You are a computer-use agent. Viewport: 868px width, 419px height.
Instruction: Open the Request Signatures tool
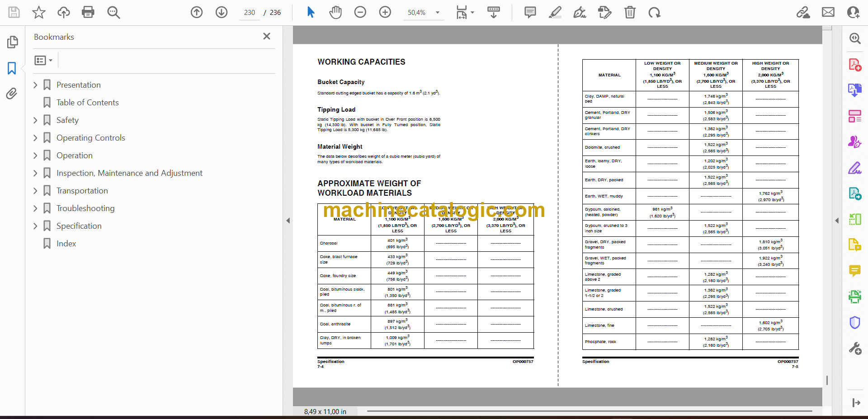click(x=855, y=142)
